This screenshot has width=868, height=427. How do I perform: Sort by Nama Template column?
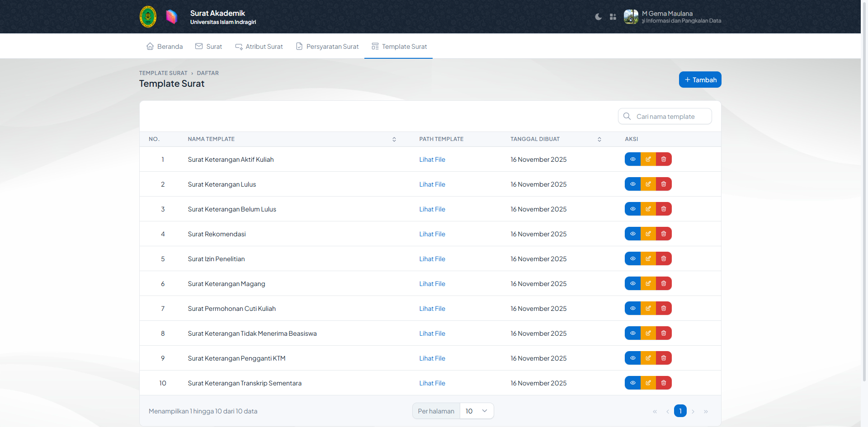(394, 139)
